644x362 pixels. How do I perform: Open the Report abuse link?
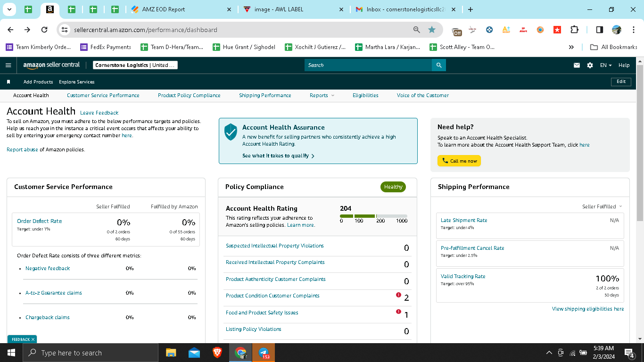pos(22,149)
